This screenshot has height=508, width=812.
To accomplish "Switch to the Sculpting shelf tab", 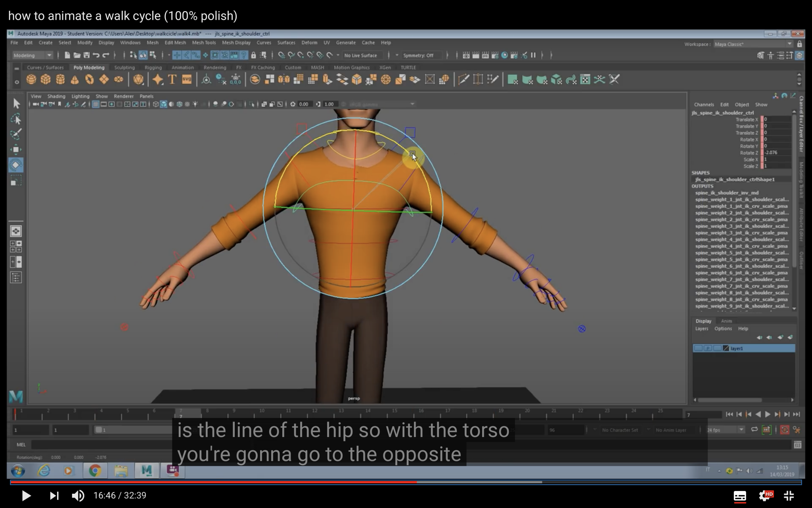I will pyautogui.click(x=124, y=67).
